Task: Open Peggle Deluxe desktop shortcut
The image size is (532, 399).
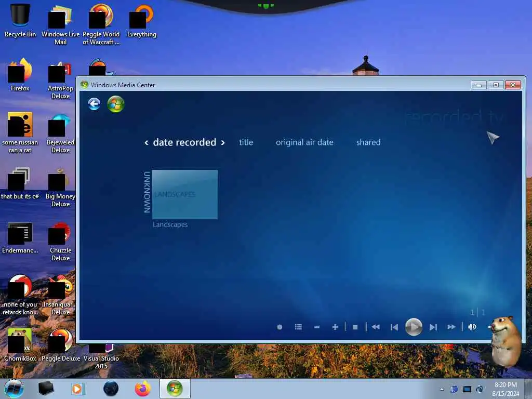Action: coord(60,344)
